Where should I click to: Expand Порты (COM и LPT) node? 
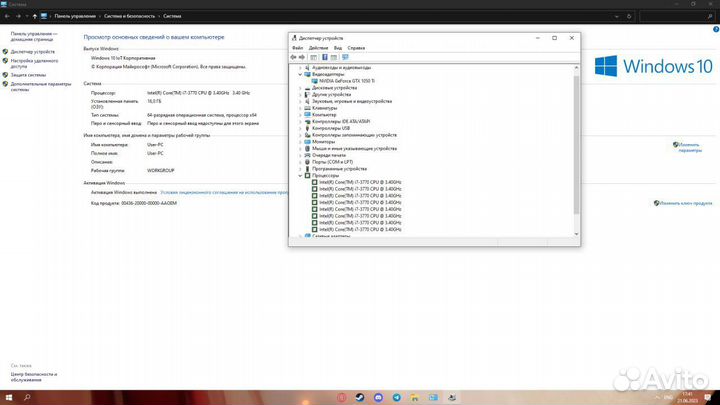300,162
